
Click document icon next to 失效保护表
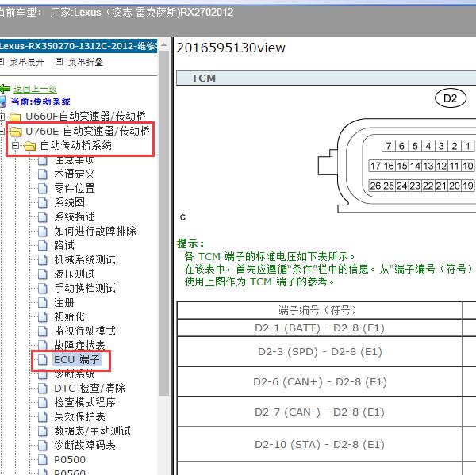pos(43,417)
